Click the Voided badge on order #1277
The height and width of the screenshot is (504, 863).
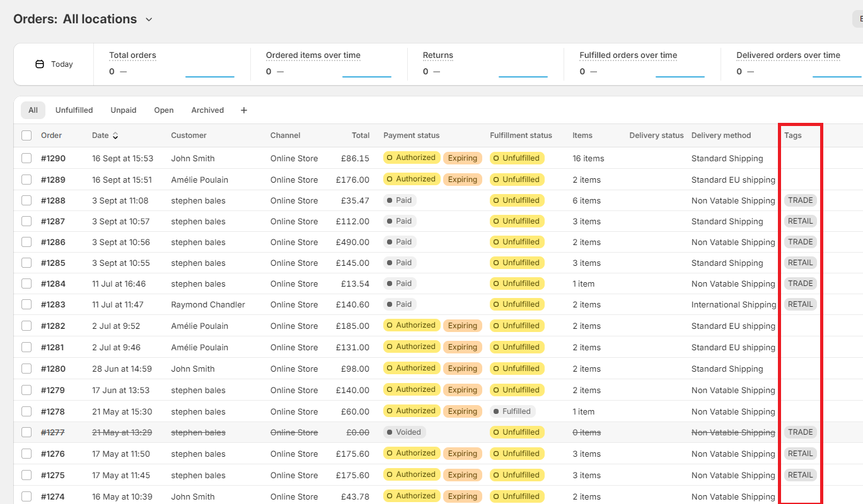[x=404, y=432]
